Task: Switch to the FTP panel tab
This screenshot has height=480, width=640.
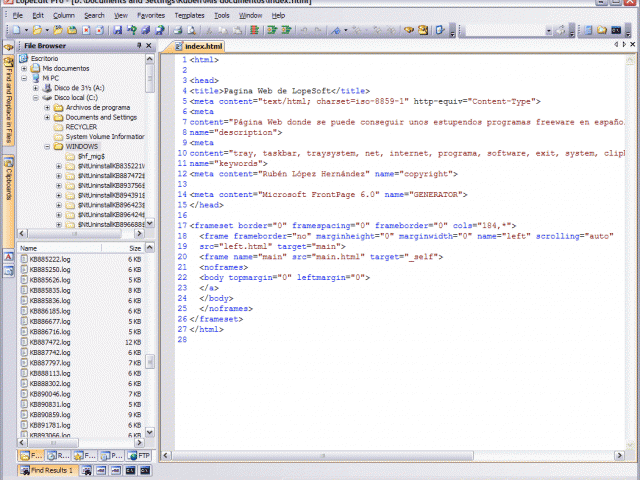Action: 139,456
